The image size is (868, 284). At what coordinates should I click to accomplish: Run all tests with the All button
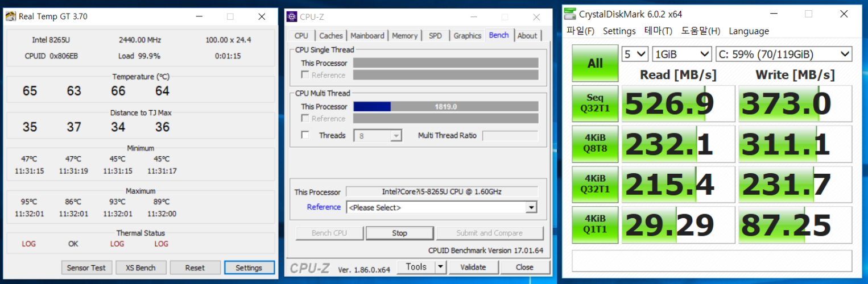(x=595, y=64)
